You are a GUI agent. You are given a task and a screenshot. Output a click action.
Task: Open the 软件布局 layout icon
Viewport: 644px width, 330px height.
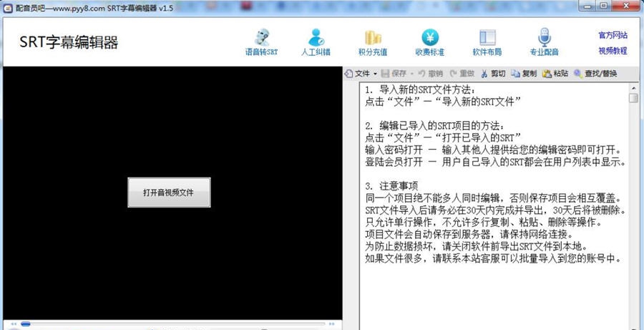pos(487,40)
